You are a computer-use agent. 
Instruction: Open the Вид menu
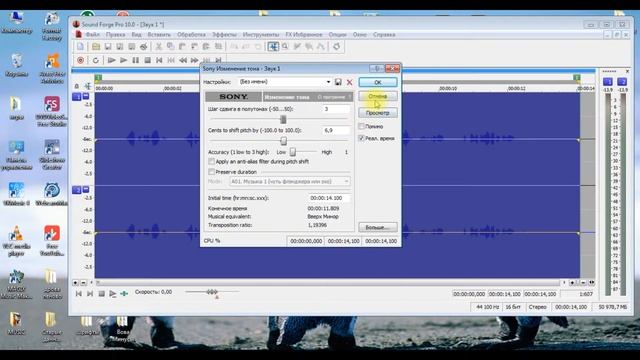coord(136,35)
